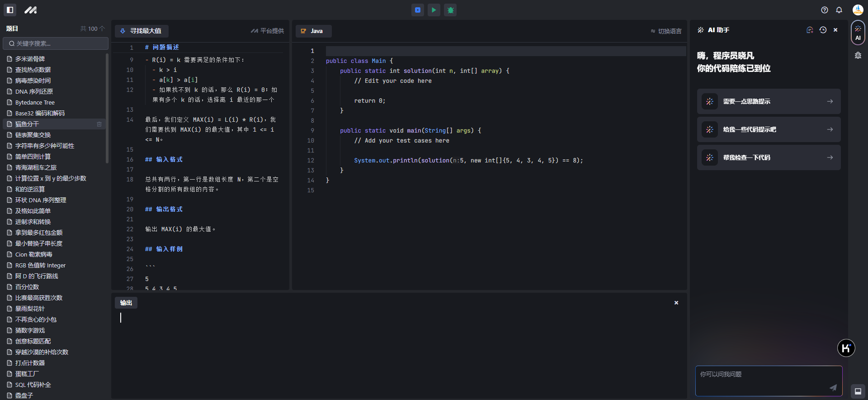Choose 给我一些代码提示吧 suggestion
The width and height of the screenshot is (868, 400).
(x=769, y=129)
